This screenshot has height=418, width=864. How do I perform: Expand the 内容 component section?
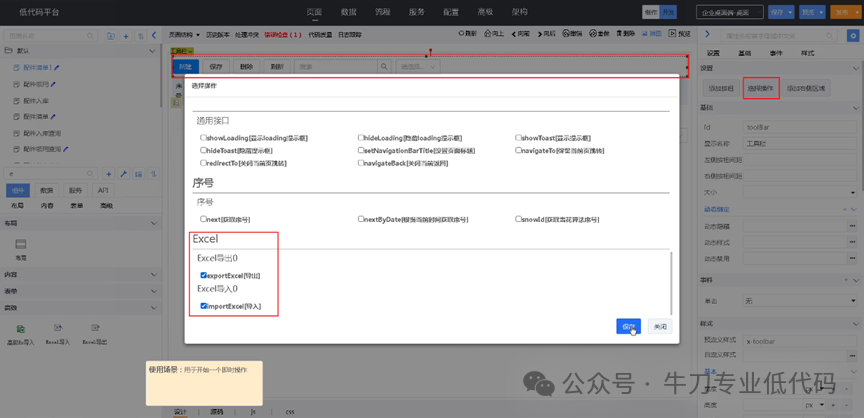click(x=153, y=274)
